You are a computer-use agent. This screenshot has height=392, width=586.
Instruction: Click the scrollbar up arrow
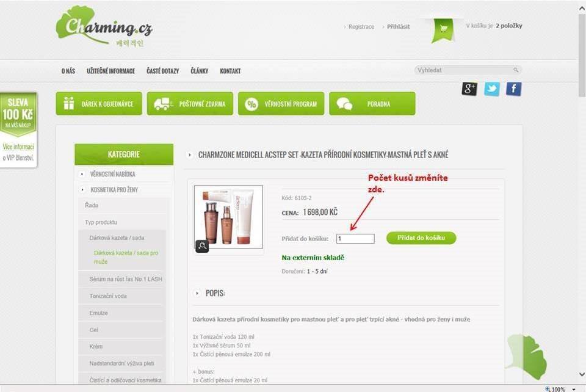[x=582, y=7]
